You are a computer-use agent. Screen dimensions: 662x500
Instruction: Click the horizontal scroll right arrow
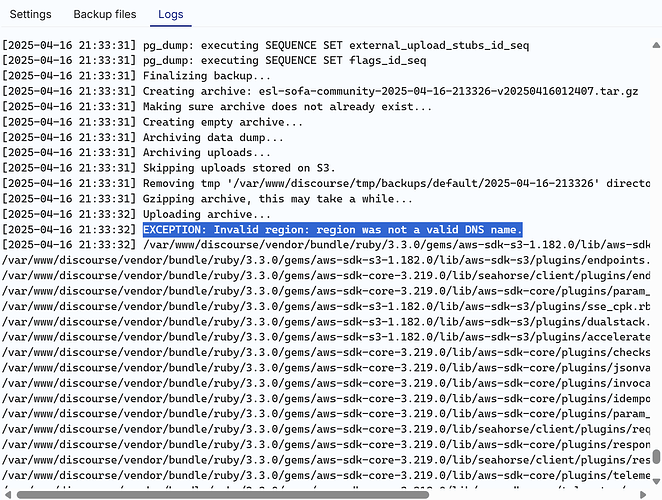(x=643, y=495)
